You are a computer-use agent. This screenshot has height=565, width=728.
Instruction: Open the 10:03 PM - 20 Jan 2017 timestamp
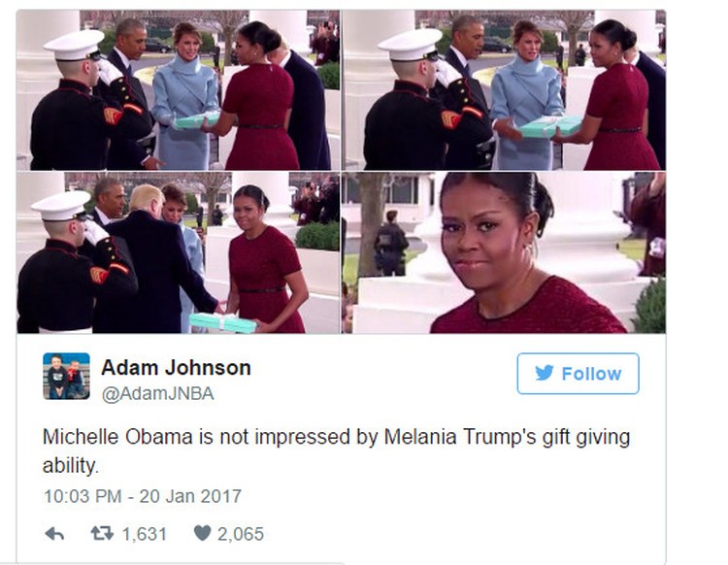[143, 496]
